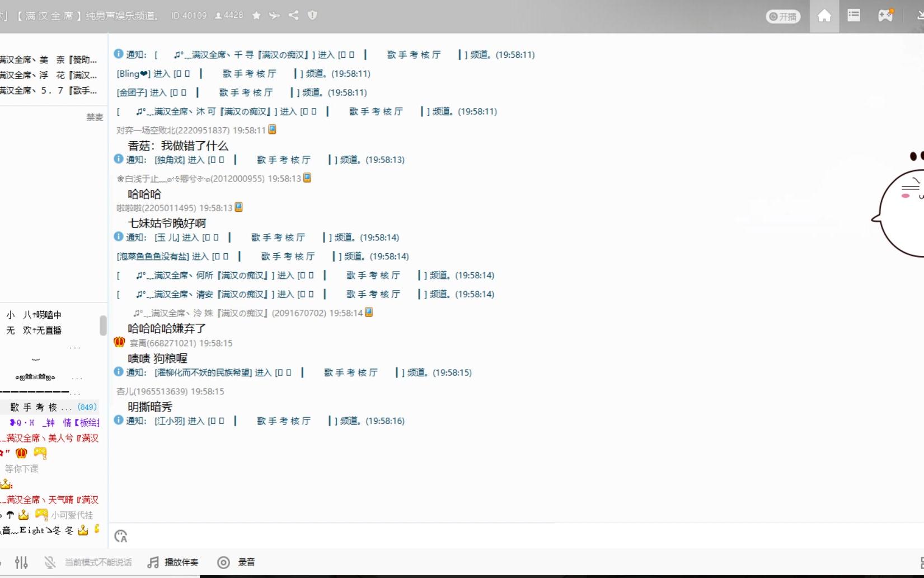Click 禁麦 label in user panel
The width and height of the screenshot is (924, 578).
click(95, 117)
